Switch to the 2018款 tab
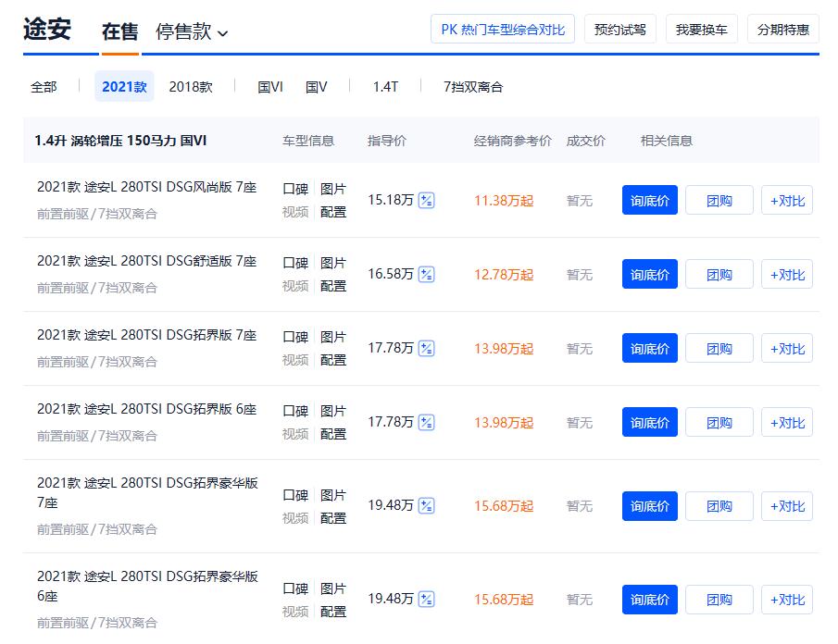This screenshot has height=644, width=838. (x=192, y=86)
